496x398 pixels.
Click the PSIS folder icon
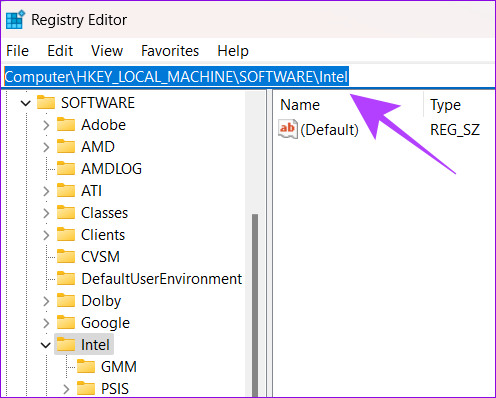coord(86,388)
